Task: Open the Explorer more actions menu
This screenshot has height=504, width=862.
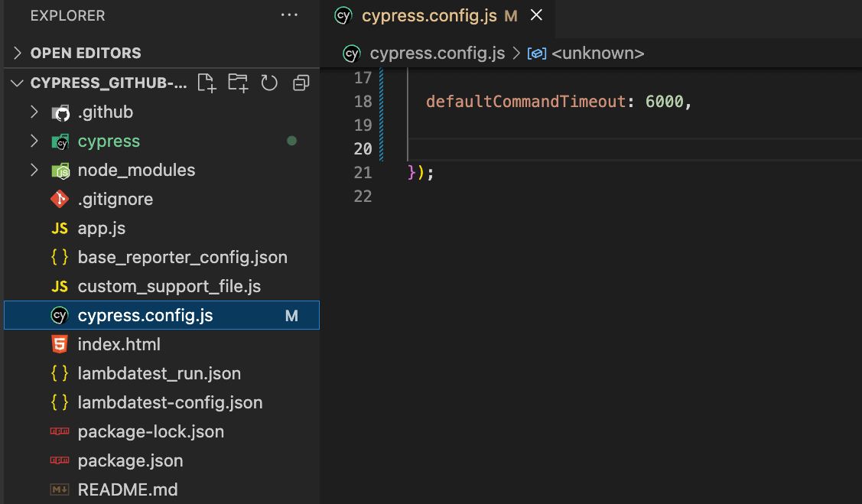Action: point(289,15)
